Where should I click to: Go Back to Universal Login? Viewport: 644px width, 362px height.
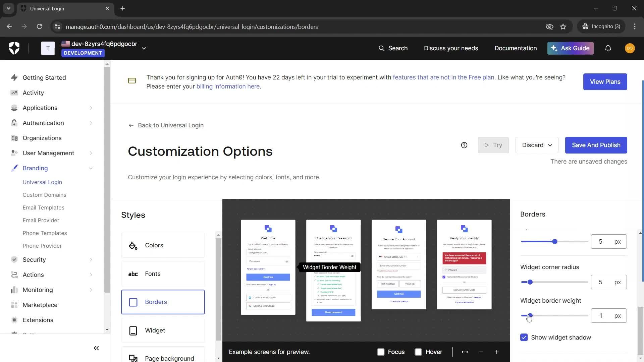[166, 125]
